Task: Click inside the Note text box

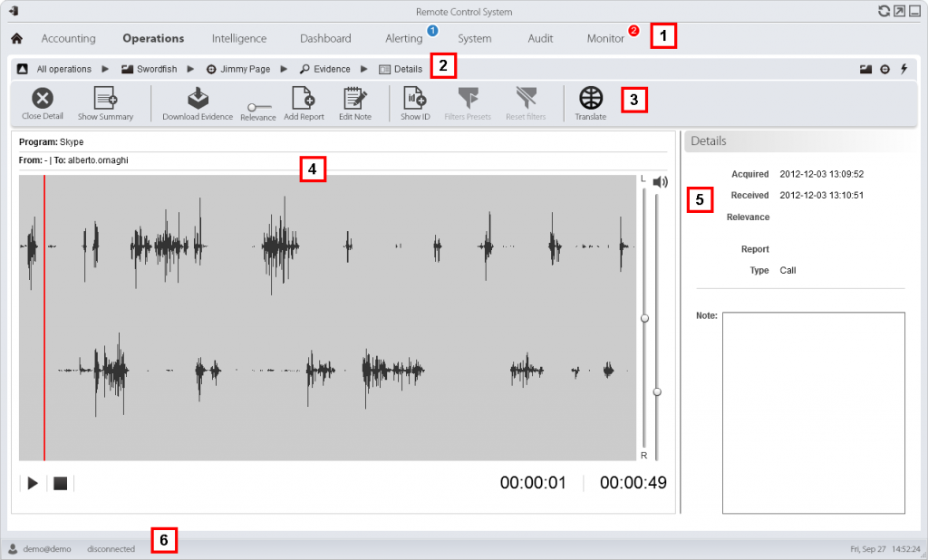Action: click(x=813, y=412)
